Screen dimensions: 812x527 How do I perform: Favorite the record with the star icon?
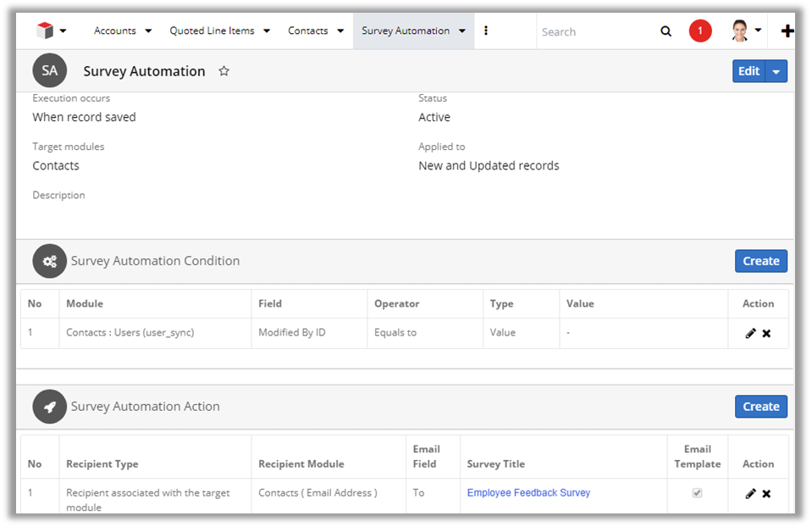tap(224, 71)
